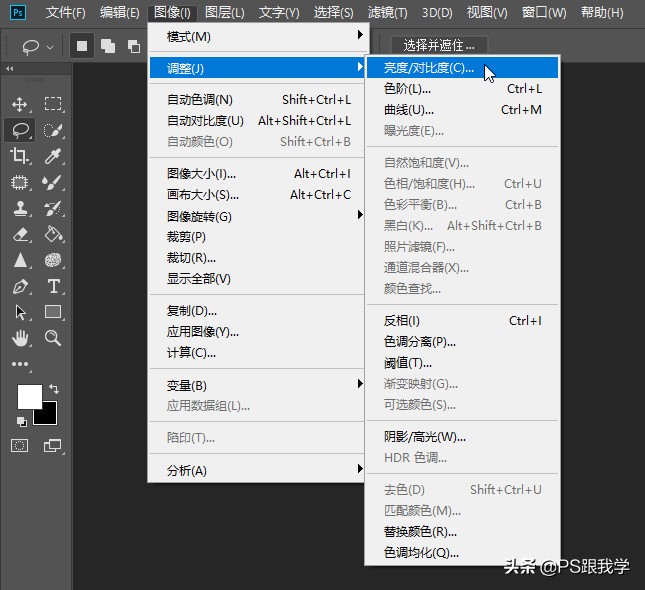Open the 帮助(H) menu
This screenshot has height=590, width=645.
(602, 13)
